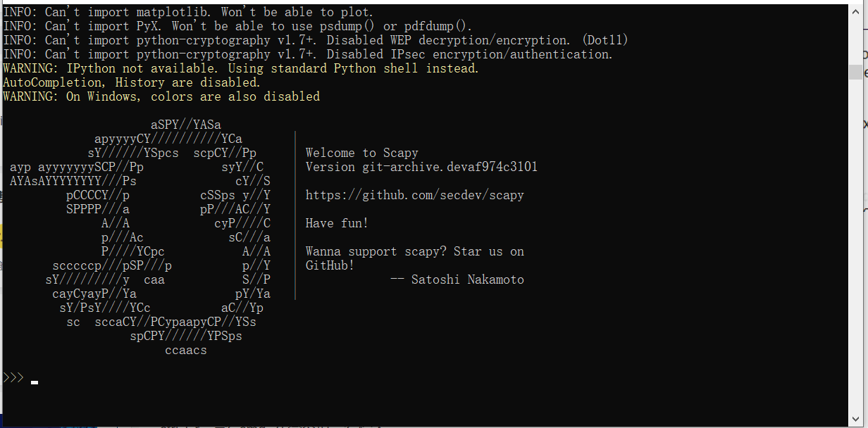Click the PyX psdump INFO line
The height and width of the screenshot is (428, 868).
click(x=238, y=26)
